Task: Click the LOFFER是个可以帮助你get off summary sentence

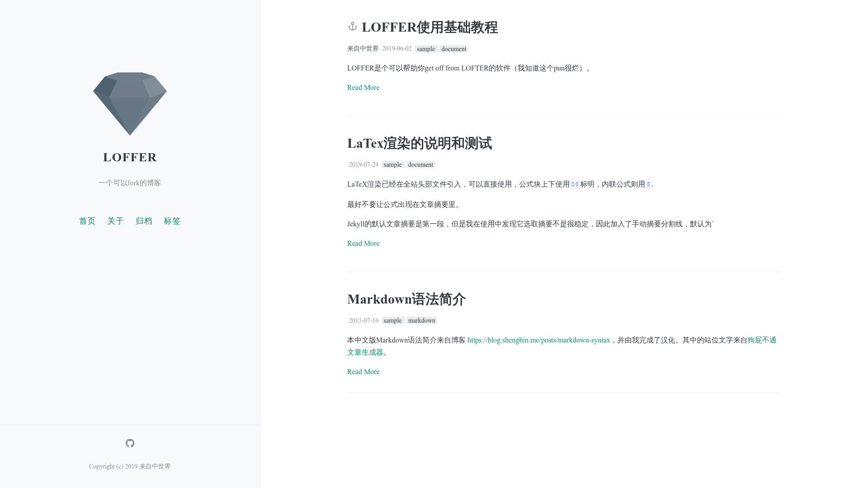Action: point(470,68)
